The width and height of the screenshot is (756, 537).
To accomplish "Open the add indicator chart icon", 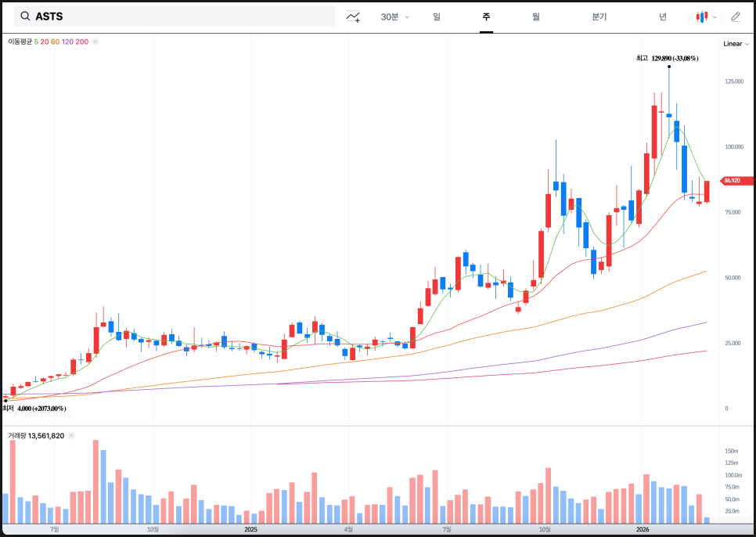I will pyautogui.click(x=354, y=16).
